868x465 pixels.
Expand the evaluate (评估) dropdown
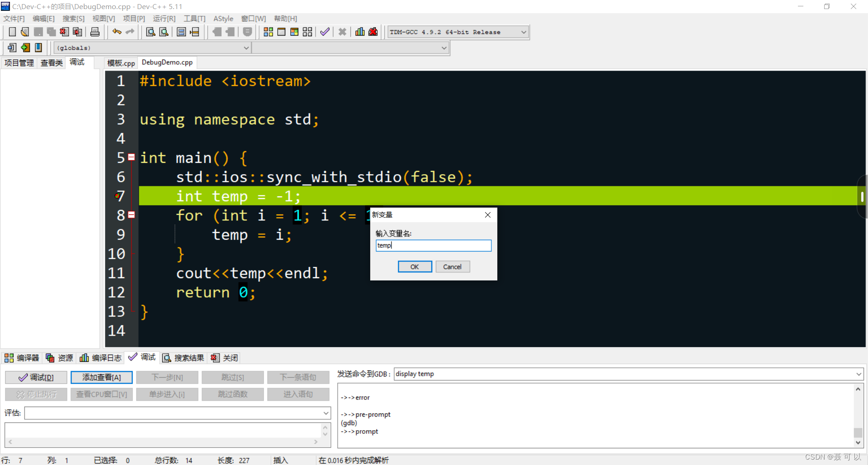coord(326,413)
